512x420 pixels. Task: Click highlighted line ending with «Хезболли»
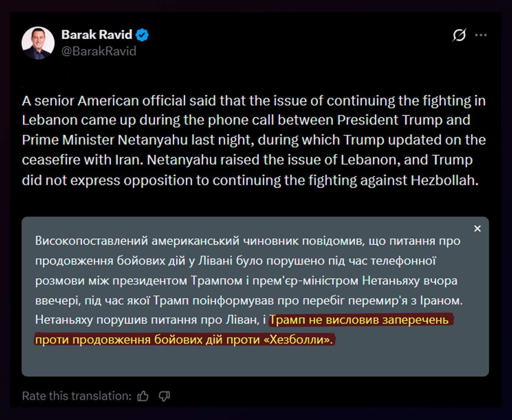(x=184, y=340)
